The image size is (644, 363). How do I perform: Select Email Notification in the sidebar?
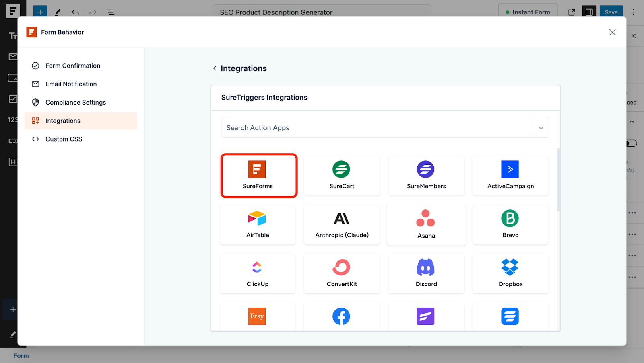(71, 84)
